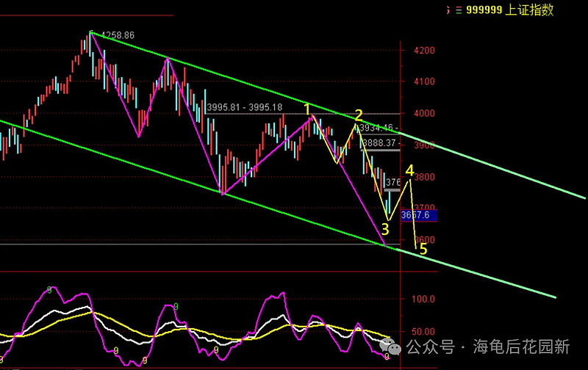Click the 4258.86 peak candlestick
The height and width of the screenshot is (370, 588).
tap(90, 43)
